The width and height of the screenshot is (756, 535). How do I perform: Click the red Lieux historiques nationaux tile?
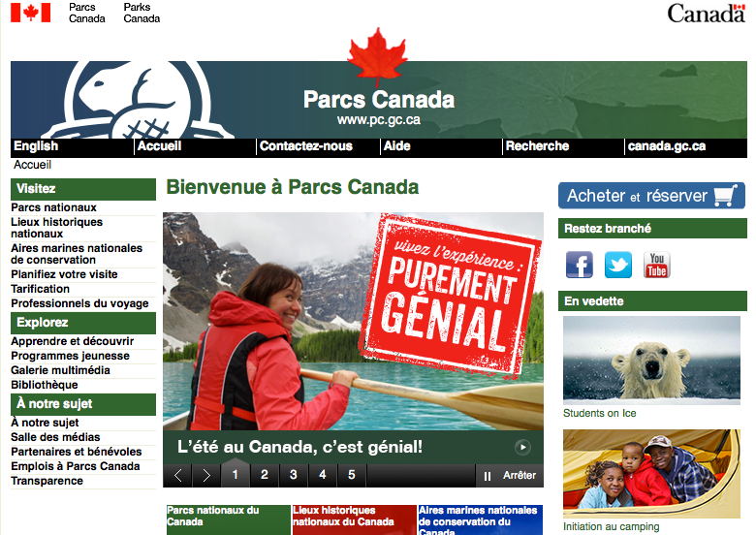coord(355,520)
